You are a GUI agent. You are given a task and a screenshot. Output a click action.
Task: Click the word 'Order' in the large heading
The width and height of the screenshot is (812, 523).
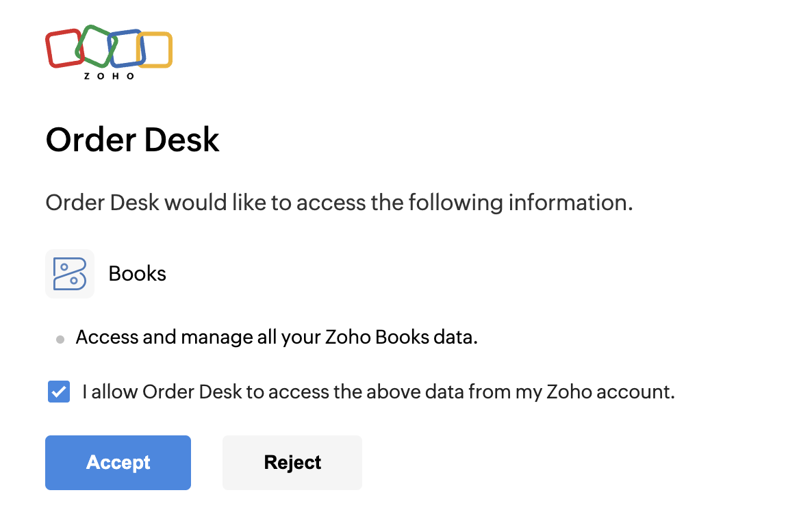pos(90,140)
